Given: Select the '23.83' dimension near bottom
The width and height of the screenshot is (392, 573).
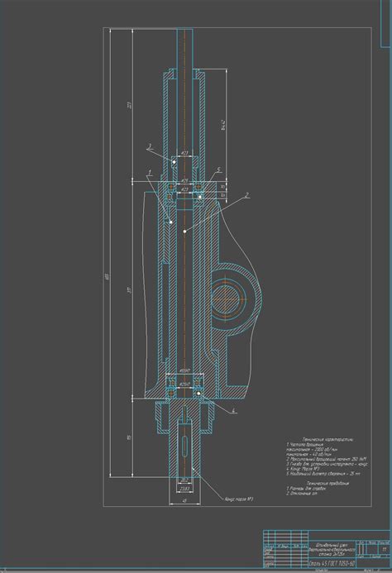Looking at the screenshot, I should 184,489.
